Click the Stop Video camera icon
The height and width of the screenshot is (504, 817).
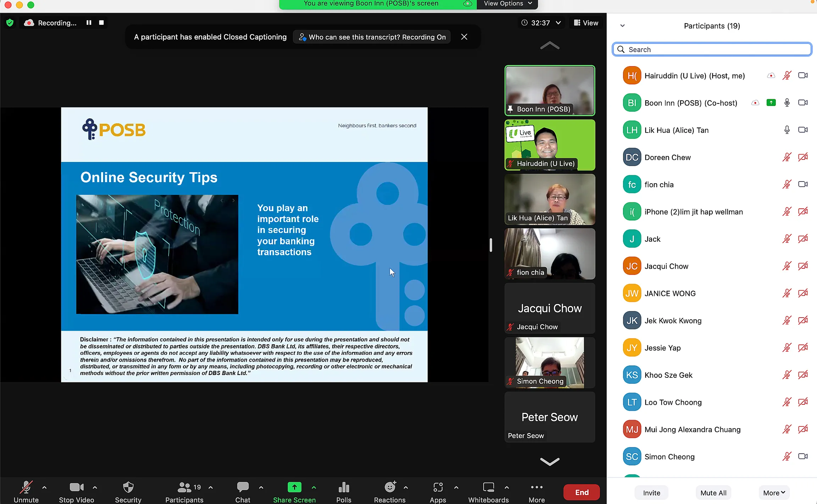[77, 487]
